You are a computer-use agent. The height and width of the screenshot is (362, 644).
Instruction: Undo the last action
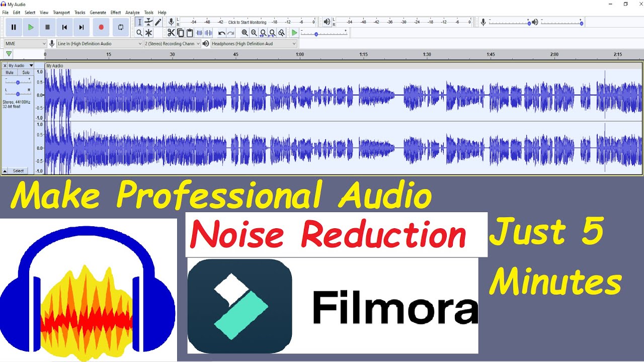click(x=221, y=33)
